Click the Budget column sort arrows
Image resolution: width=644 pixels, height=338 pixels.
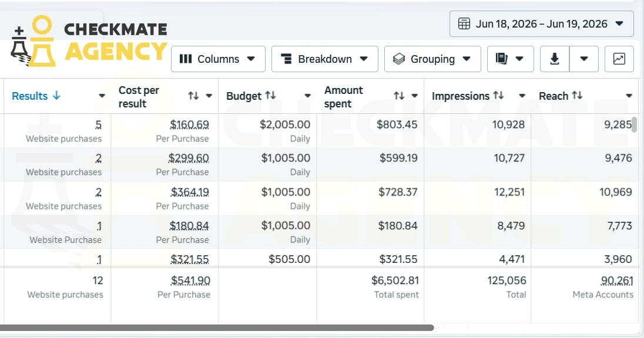point(270,96)
